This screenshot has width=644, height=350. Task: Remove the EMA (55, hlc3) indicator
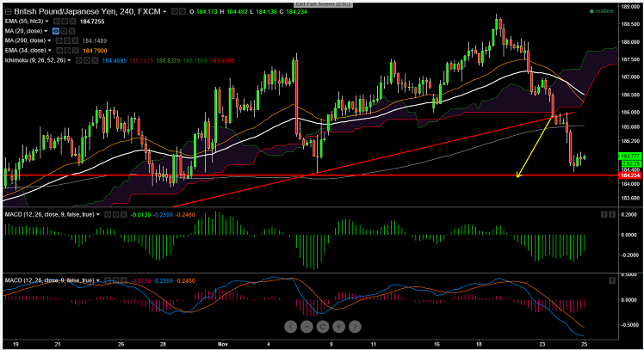pyautogui.click(x=72, y=21)
